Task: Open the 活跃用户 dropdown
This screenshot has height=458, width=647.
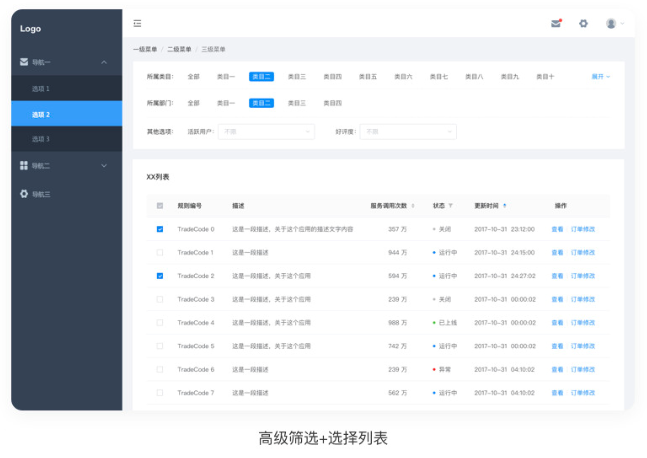Action: (x=266, y=132)
